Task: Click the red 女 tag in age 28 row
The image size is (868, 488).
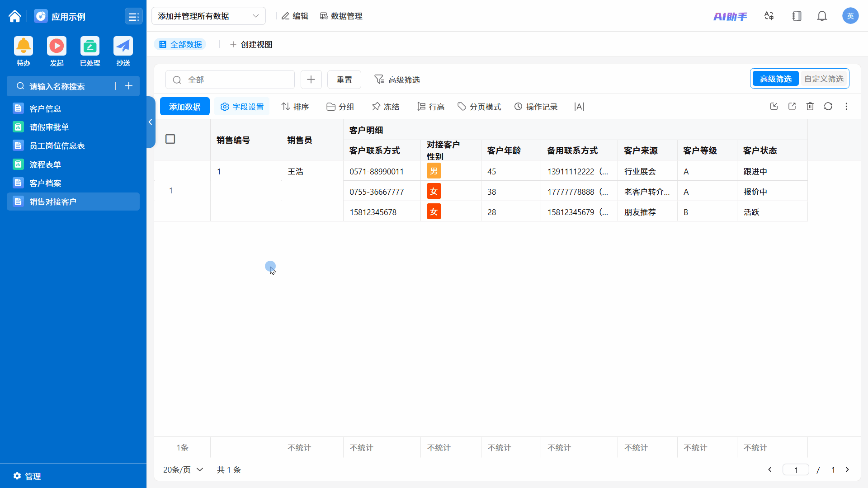Action: click(x=434, y=211)
